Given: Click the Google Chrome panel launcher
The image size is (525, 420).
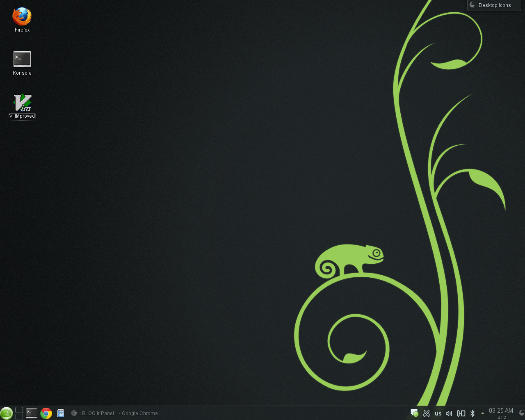Looking at the screenshot, I should (x=46, y=413).
